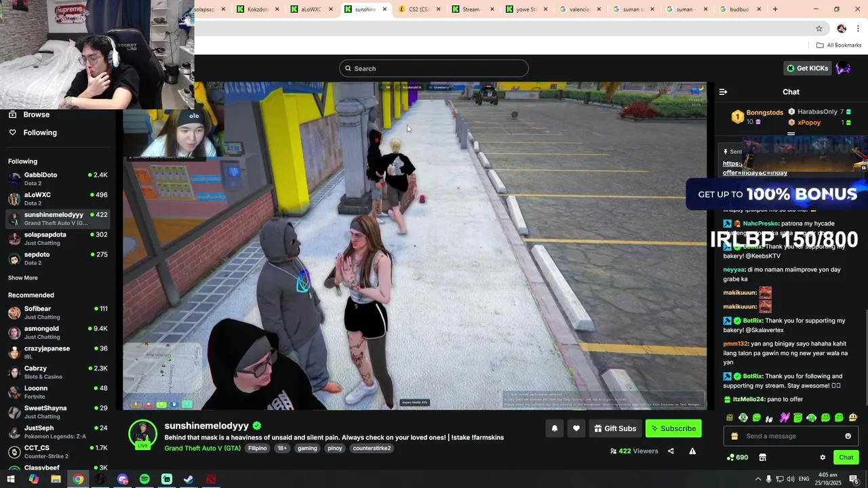Switch to budbud browser tab

[x=739, y=9]
